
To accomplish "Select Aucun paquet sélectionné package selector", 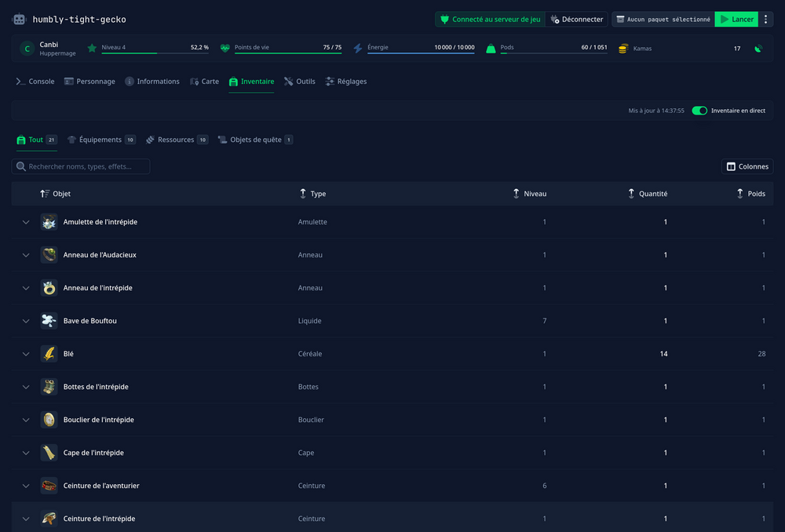I will click(x=663, y=20).
